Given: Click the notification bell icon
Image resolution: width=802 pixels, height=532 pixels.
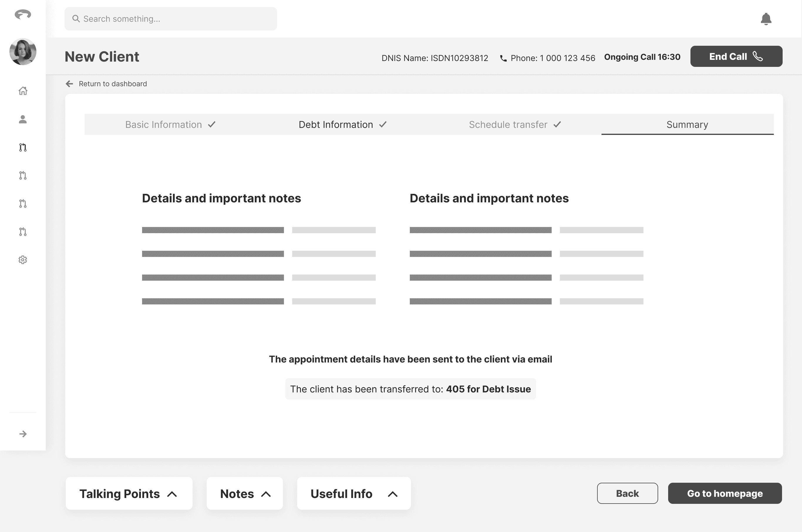Looking at the screenshot, I should click(x=766, y=19).
